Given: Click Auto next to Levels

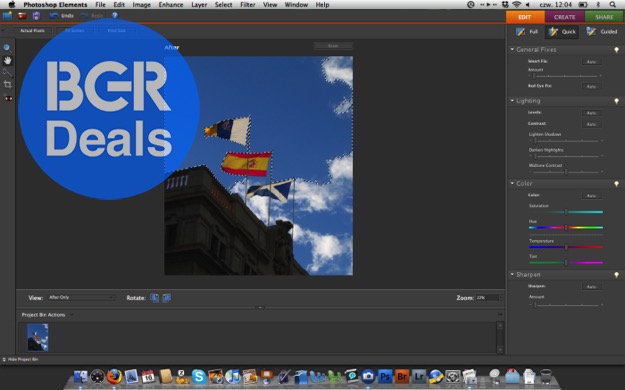Looking at the screenshot, I should [x=592, y=113].
